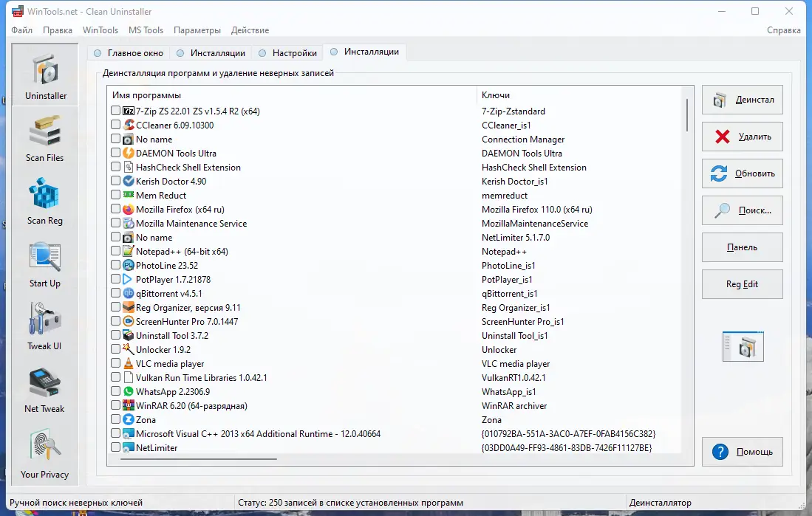This screenshot has height=516, width=812.
Task: Open the Правка menu
Action: tap(58, 30)
